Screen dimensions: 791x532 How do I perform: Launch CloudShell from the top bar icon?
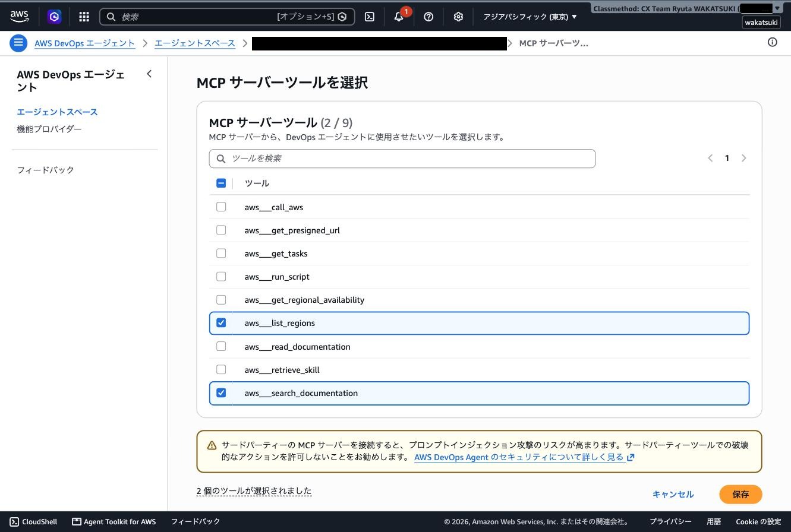pos(370,17)
